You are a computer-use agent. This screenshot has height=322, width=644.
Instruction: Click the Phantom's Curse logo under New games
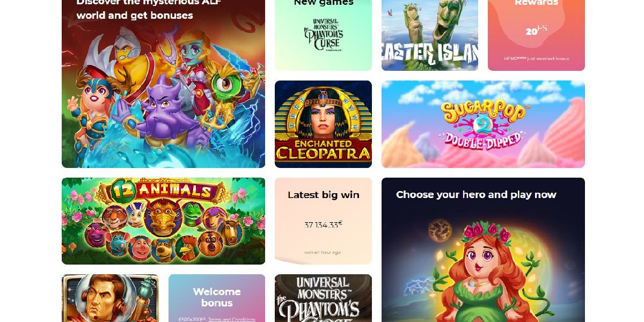click(323, 35)
